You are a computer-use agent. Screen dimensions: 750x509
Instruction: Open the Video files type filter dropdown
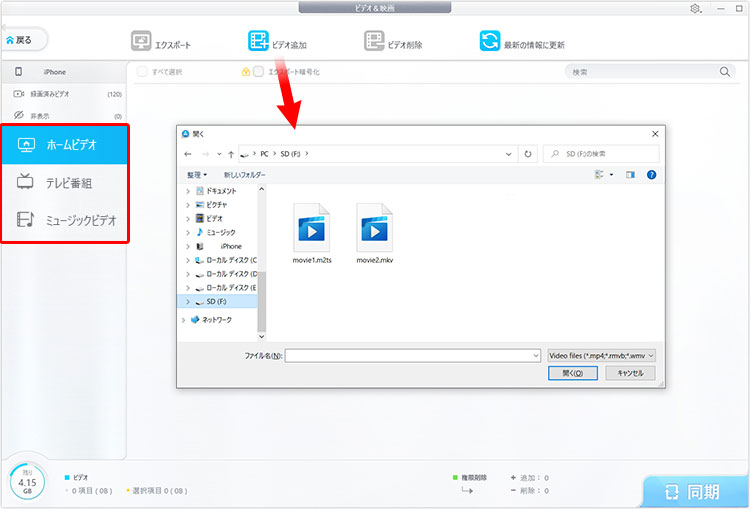point(601,356)
